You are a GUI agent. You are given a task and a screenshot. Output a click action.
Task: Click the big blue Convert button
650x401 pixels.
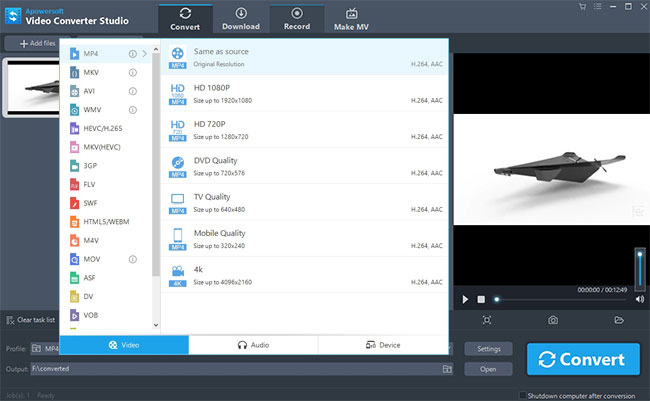tap(583, 359)
